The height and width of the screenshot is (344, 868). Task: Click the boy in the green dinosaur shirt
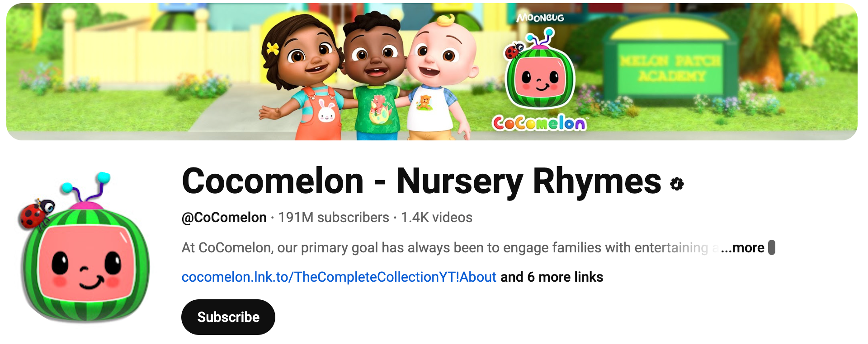tap(374, 77)
